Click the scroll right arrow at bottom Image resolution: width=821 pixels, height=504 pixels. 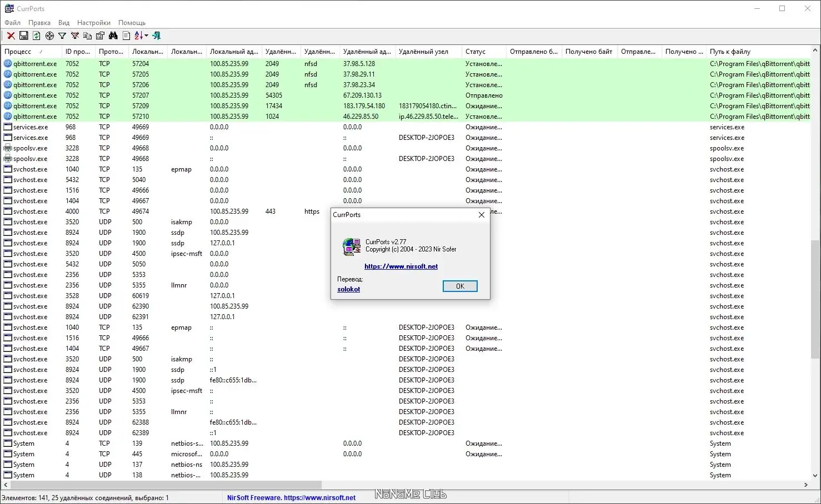806,485
